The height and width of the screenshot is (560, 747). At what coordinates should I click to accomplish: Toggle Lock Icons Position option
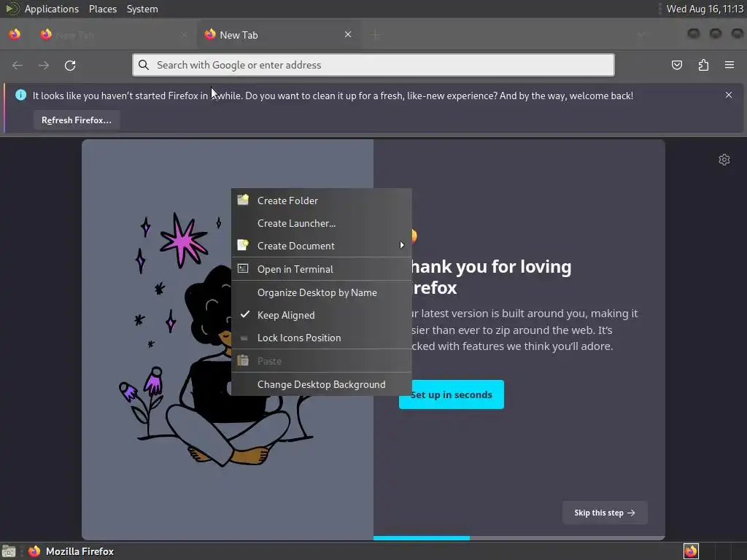click(x=322, y=338)
